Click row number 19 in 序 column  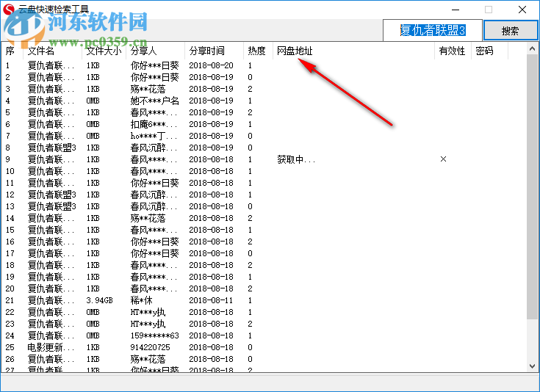point(10,277)
